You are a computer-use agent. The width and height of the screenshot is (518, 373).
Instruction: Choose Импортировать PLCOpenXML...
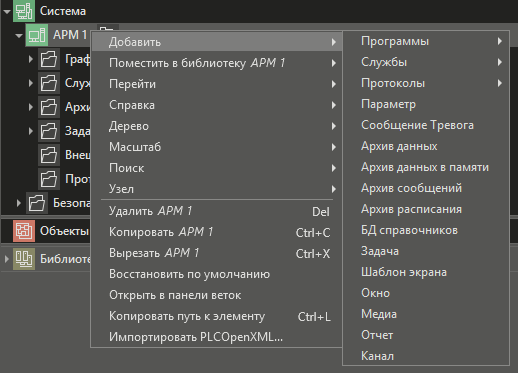[217, 337]
